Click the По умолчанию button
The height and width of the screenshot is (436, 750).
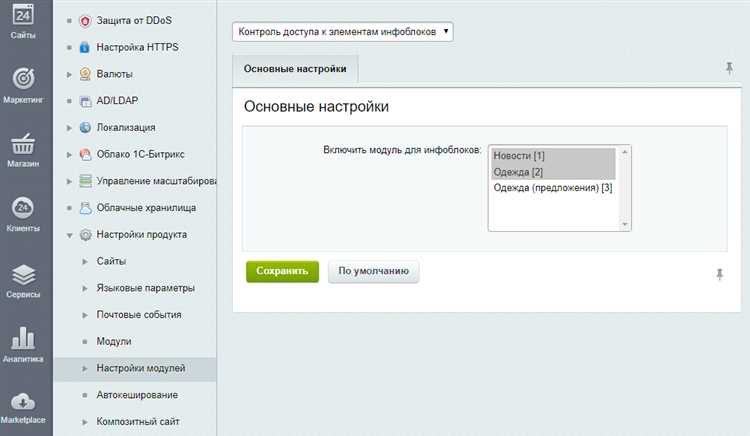(x=374, y=271)
